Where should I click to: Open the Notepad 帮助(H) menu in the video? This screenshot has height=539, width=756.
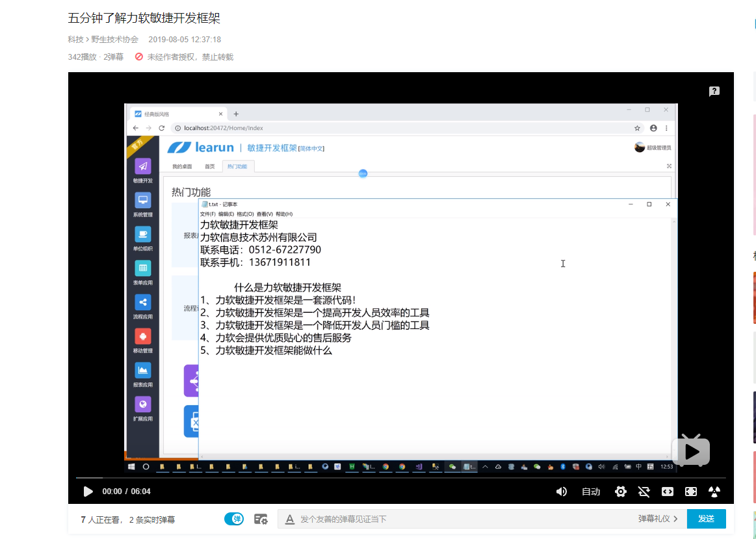pos(284,214)
